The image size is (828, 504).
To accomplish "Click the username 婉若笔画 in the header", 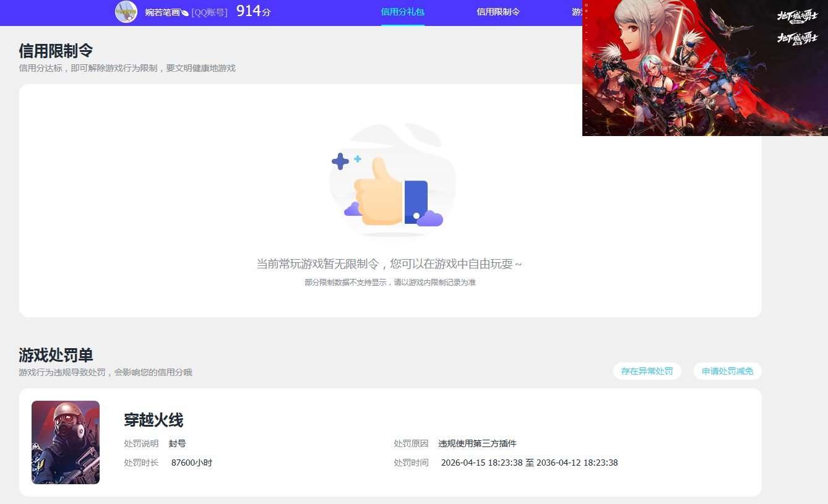I will (x=166, y=12).
